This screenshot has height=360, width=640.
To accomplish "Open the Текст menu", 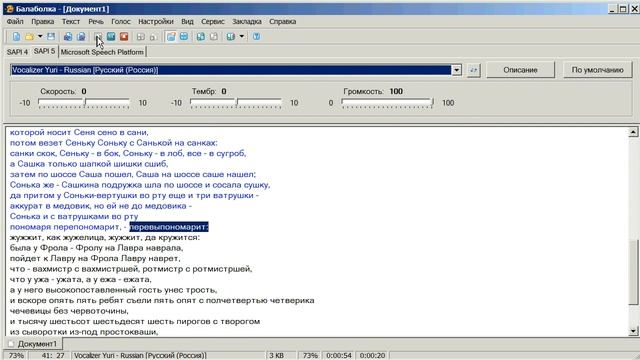I will (71, 22).
